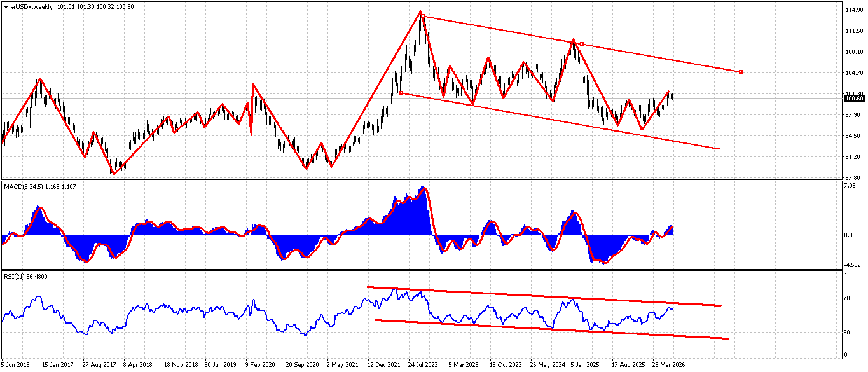Click the 97.90 price axis label
This screenshot has height=372, width=868.
[852, 114]
